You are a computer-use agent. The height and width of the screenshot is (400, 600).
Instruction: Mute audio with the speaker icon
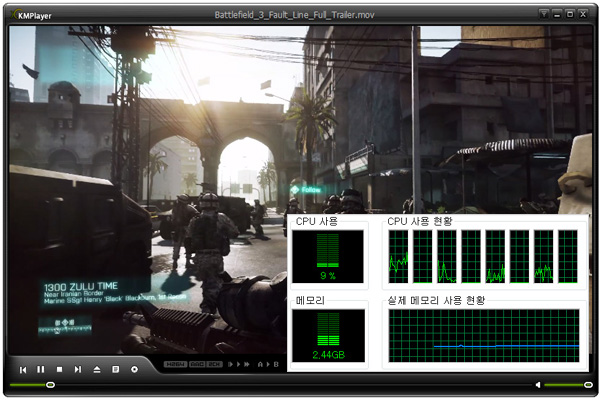(x=538, y=385)
